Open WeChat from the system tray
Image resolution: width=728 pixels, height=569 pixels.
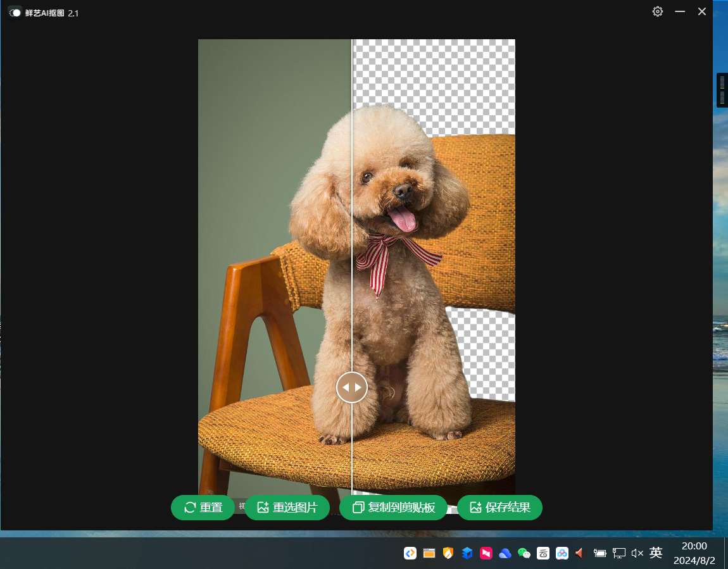tap(524, 553)
